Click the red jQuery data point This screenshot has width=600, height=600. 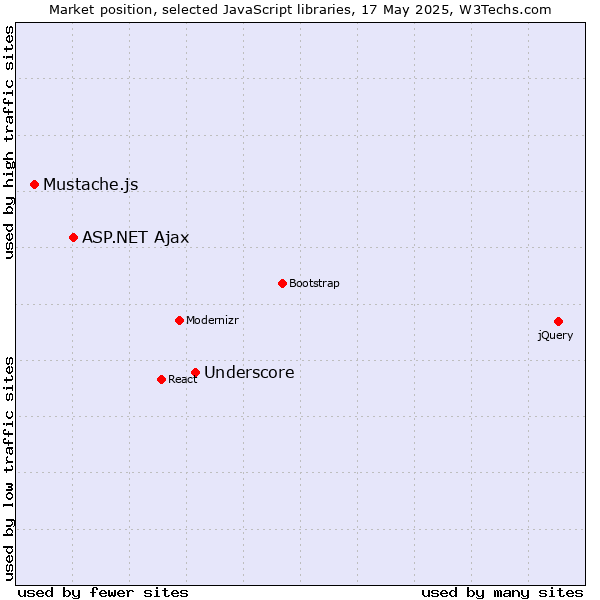[x=558, y=321]
